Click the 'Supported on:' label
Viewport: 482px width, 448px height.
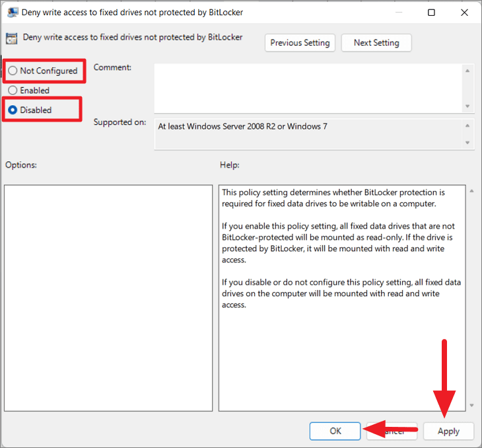[x=120, y=122]
